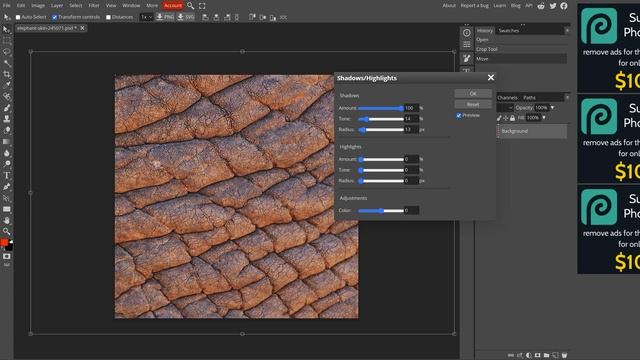Export as PNG button
Image resolution: width=640 pixels, height=360 pixels.
tap(165, 17)
